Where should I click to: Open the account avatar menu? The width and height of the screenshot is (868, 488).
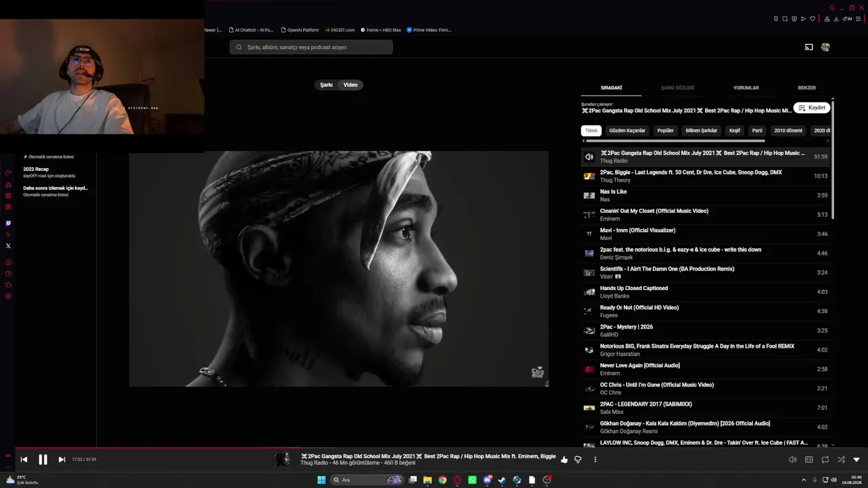825,47
